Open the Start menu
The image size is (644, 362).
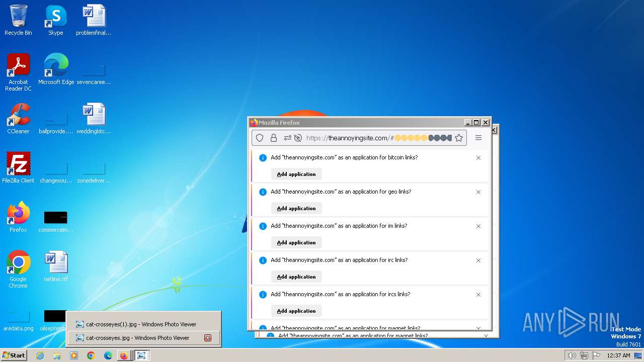[x=14, y=355]
